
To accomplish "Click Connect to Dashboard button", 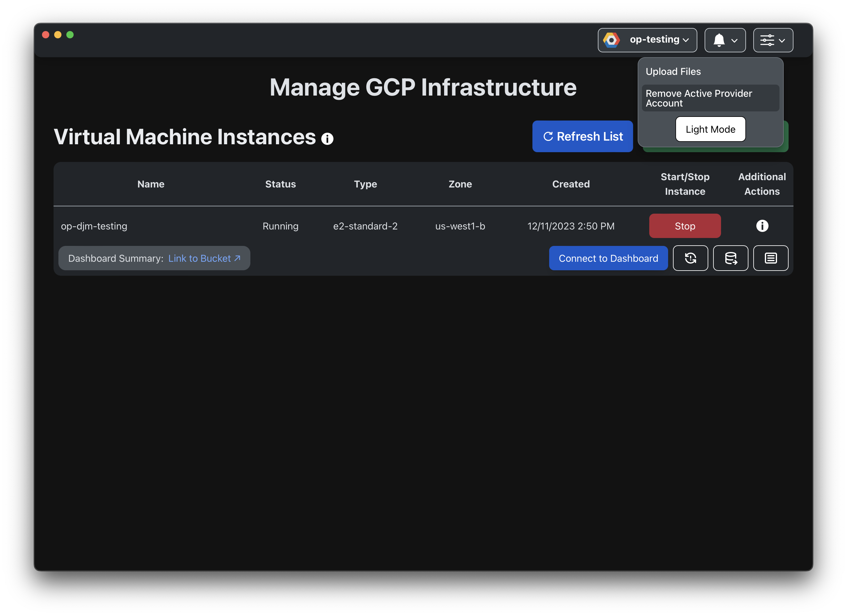I will [x=608, y=258].
